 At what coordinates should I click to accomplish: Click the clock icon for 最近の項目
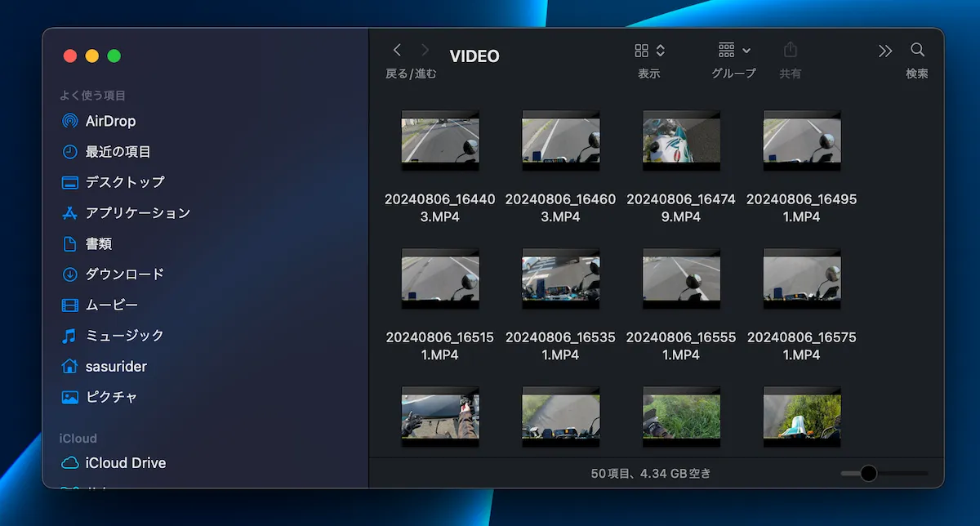pos(70,152)
